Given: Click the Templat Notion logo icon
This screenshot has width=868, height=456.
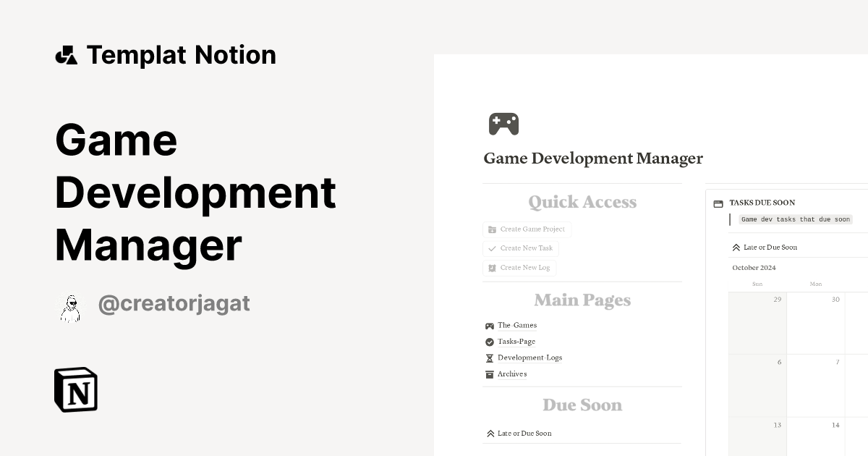Looking at the screenshot, I should click(x=67, y=54).
